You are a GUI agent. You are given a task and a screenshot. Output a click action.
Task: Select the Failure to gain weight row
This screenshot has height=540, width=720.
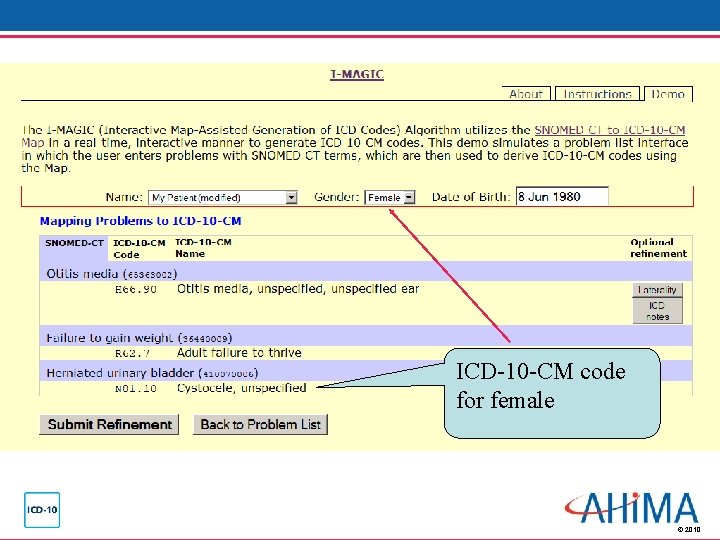click(366, 338)
